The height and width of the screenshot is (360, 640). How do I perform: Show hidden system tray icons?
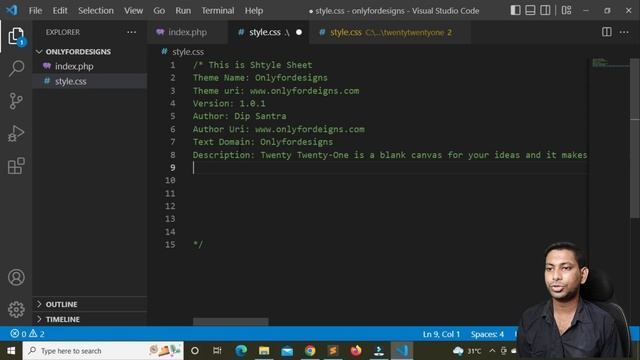tap(492, 351)
